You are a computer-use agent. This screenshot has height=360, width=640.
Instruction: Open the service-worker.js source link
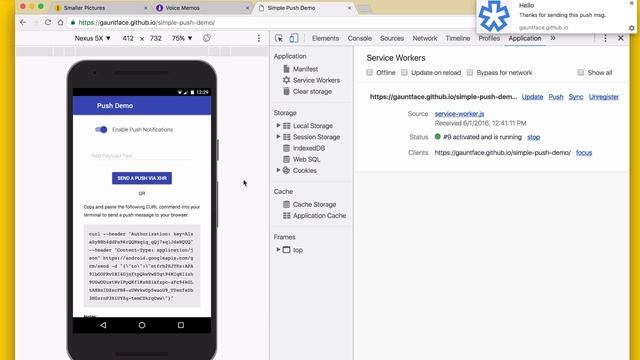click(459, 114)
